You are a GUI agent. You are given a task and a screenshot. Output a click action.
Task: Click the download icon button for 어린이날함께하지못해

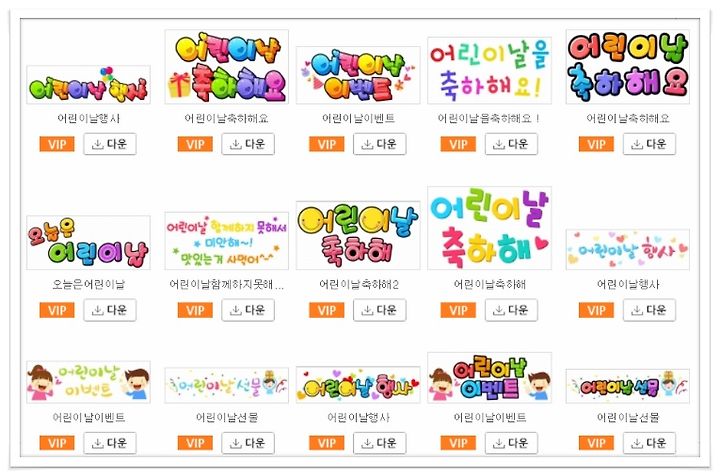248,310
